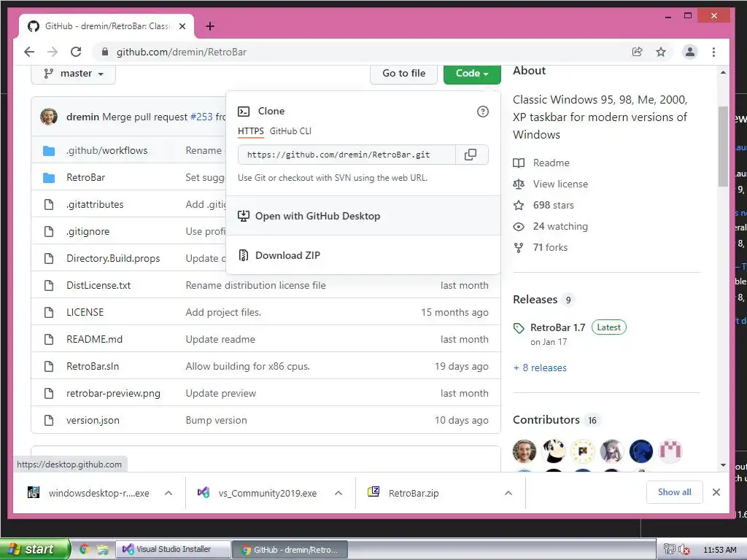Open the folder icon in quick launch
Screen dimensions: 747x560
pos(102,550)
